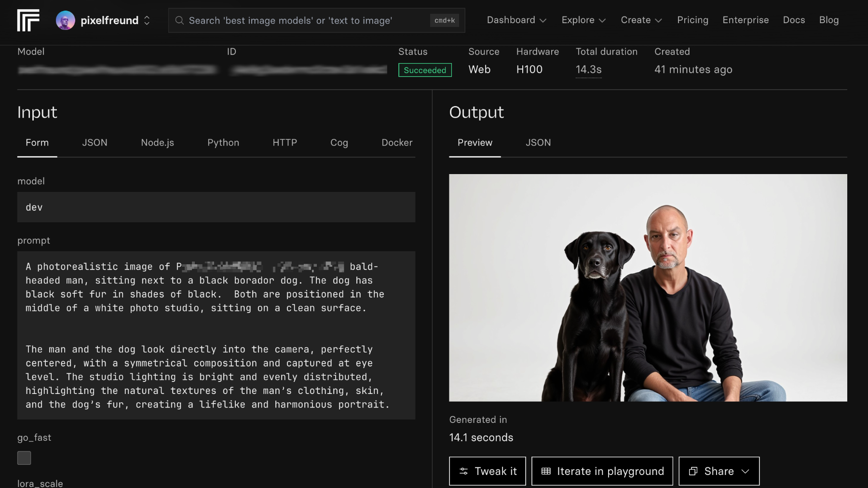
Task: Open the Share dropdown chevron
Action: 746,471
